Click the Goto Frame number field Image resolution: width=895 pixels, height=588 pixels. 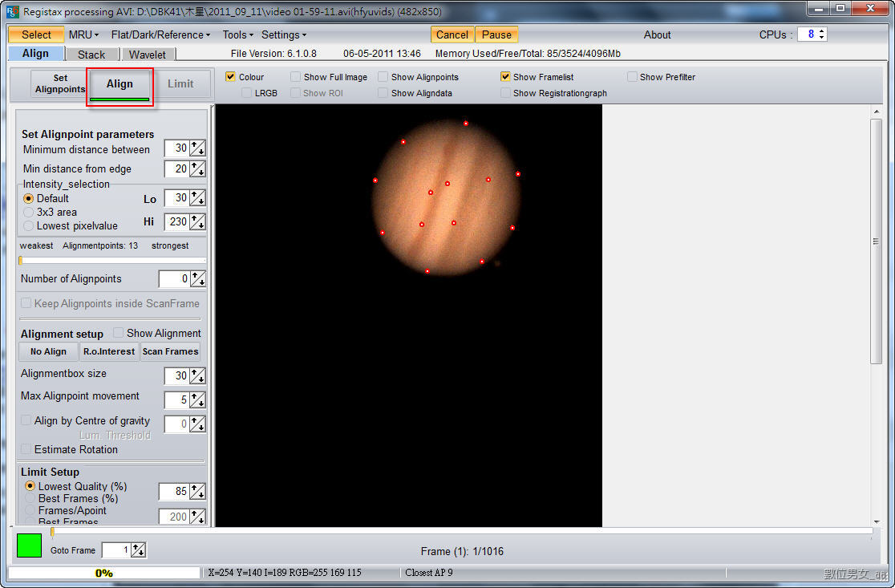tap(116, 550)
